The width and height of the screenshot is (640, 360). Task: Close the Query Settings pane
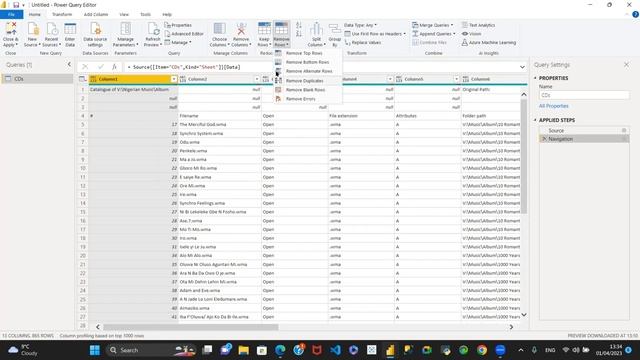coord(626,64)
